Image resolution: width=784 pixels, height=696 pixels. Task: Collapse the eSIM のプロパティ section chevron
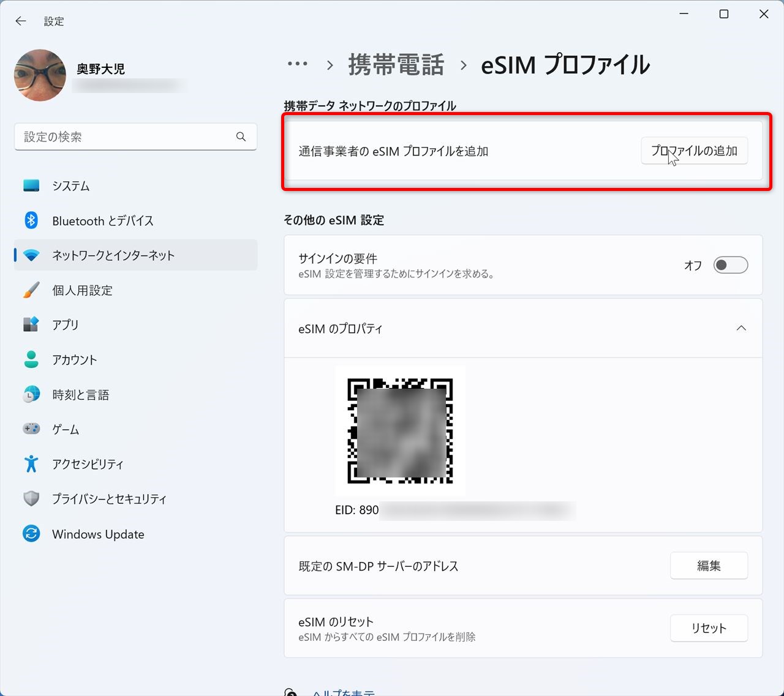741,328
